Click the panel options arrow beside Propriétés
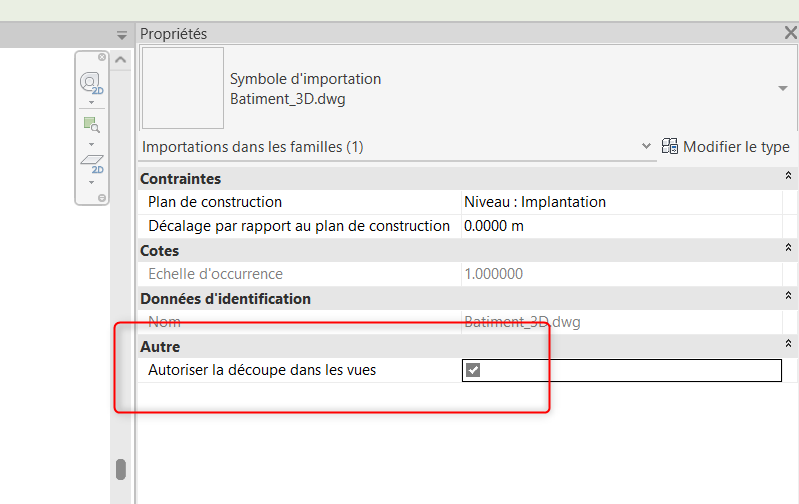799x504 pixels. click(122, 35)
